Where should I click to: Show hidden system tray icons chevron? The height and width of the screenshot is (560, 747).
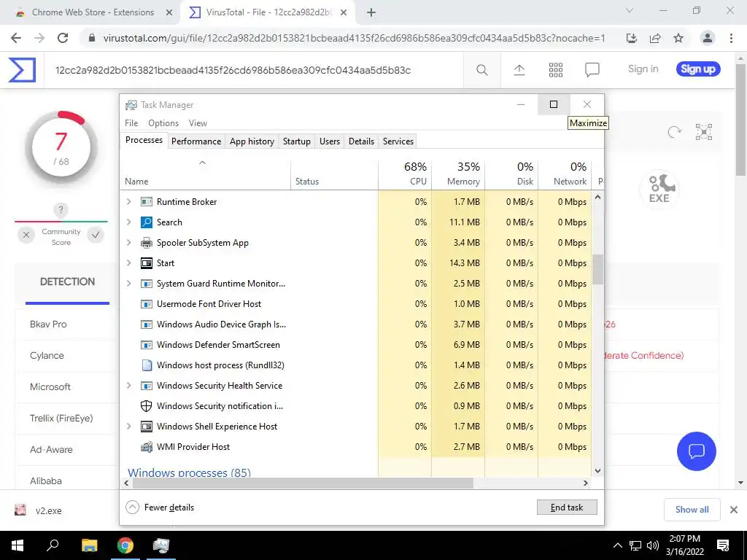click(617, 545)
